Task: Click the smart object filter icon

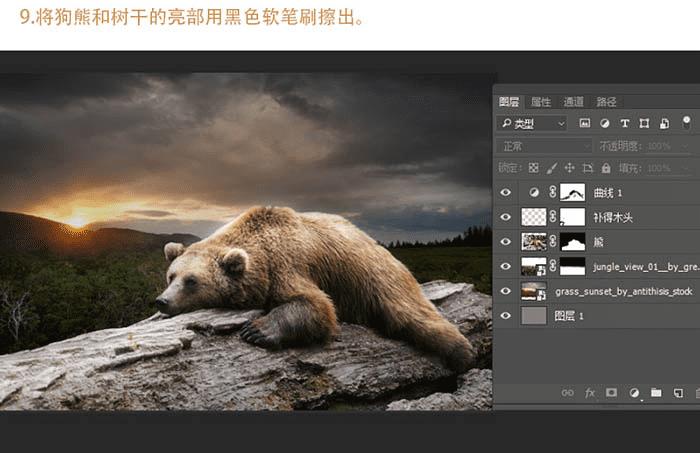Action: 664,124
